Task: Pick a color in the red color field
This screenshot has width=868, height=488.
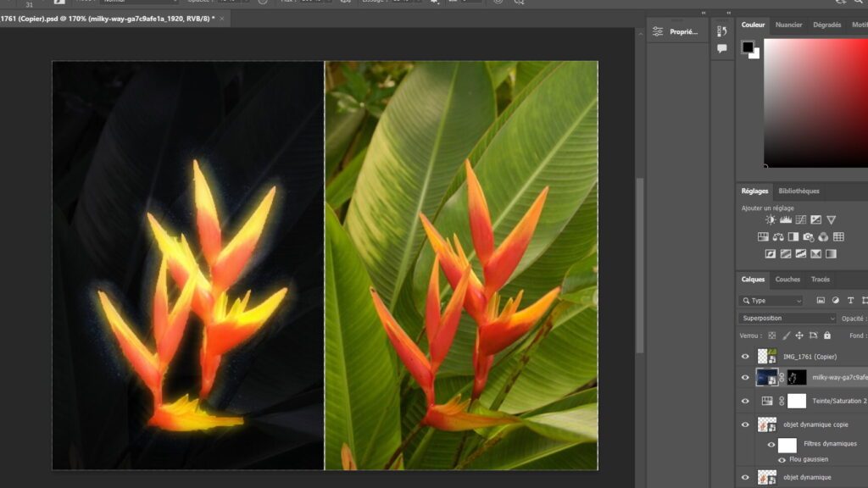Action: [816, 103]
